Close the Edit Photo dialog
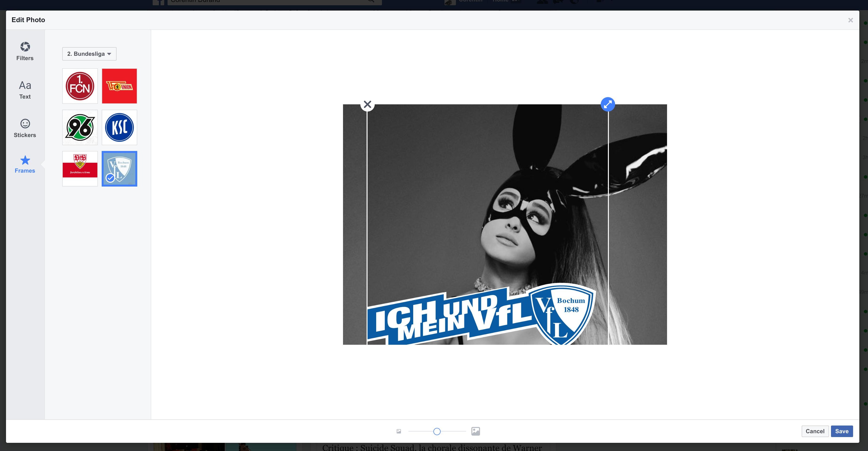The image size is (868, 451). click(x=850, y=20)
